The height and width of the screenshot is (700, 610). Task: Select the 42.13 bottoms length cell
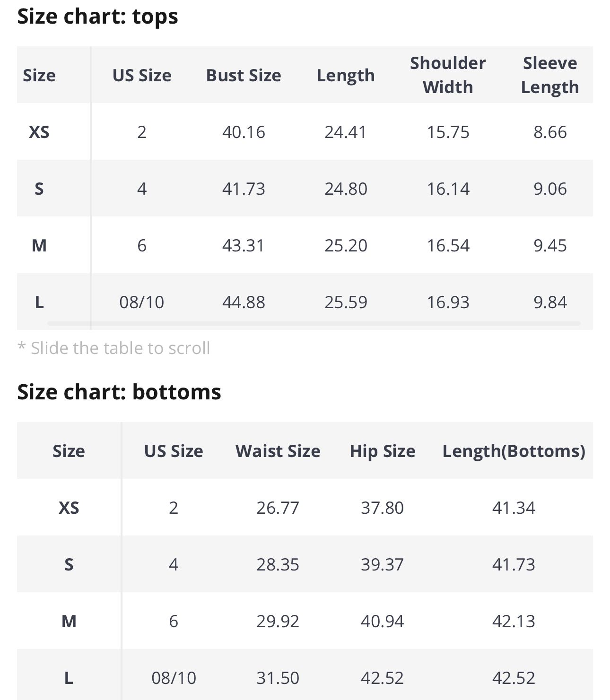[x=514, y=622]
